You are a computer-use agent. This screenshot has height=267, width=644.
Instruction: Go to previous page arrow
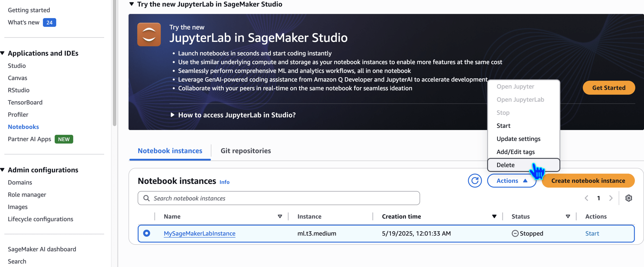[586, 198]
